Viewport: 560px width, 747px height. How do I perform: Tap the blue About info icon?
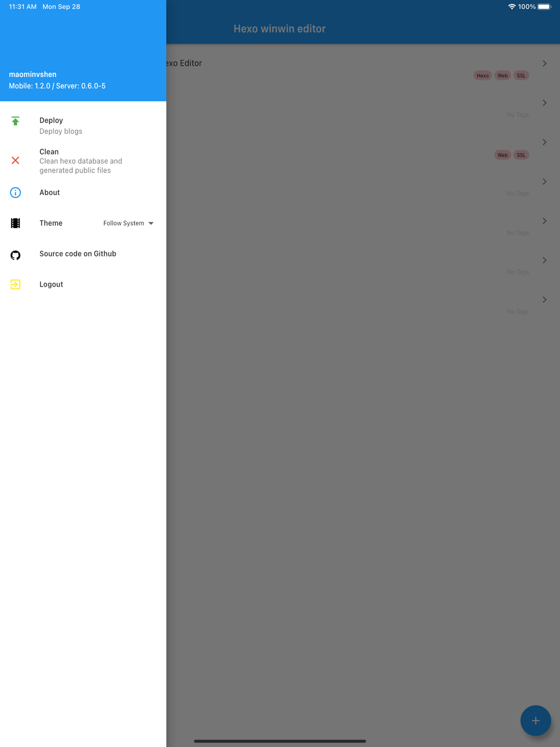[x=16, y=193]
